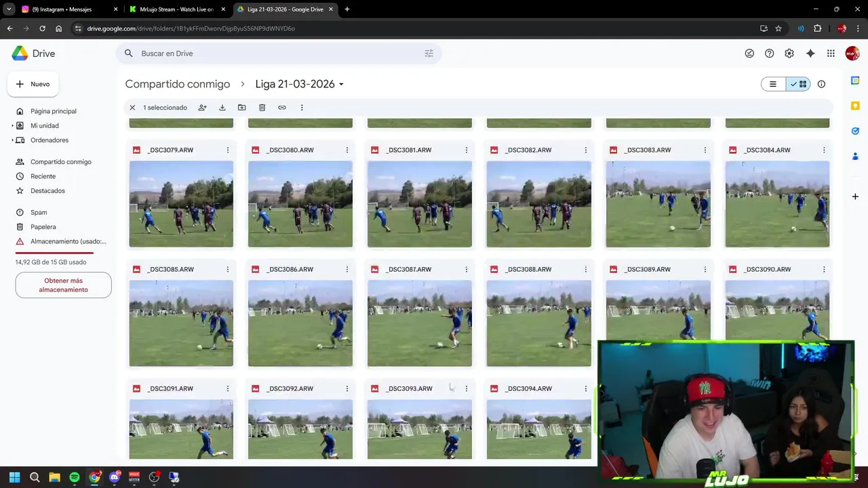Expand the Mi unidad tree arrow
Screen dimensions: 868x488
tap(12, 125)
